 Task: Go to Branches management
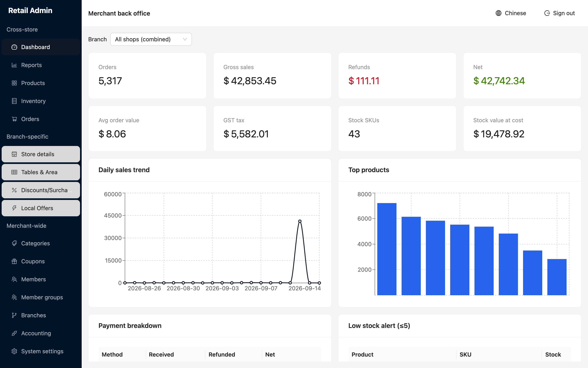[x=41, y=315]
